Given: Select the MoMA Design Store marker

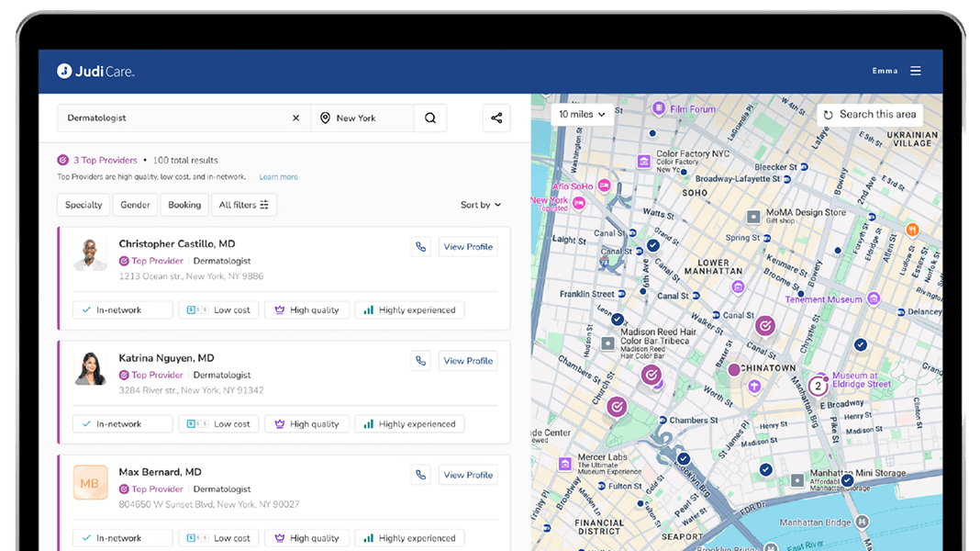Looking at the screenshot, I should 753,217.
